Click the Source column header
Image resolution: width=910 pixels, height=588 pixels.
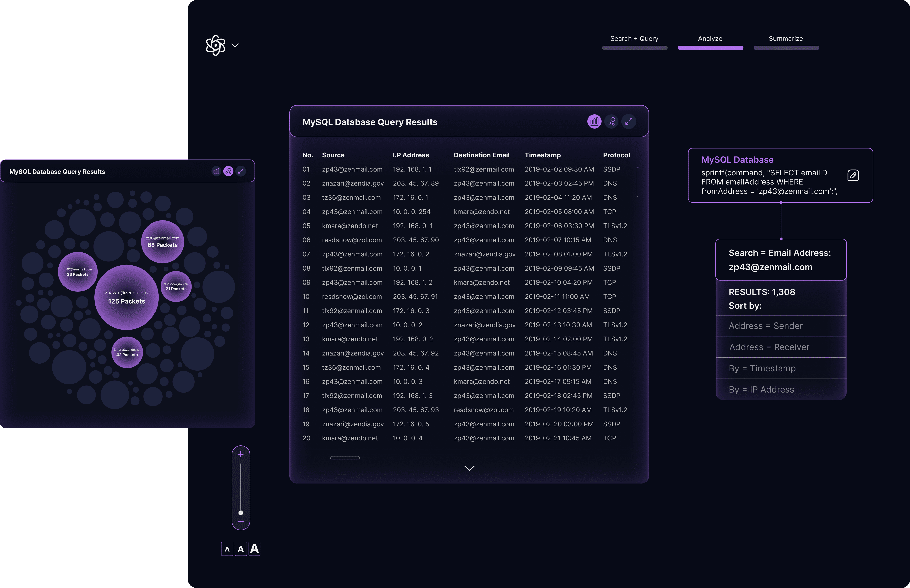pyautogui.click(x=333, y=155)
